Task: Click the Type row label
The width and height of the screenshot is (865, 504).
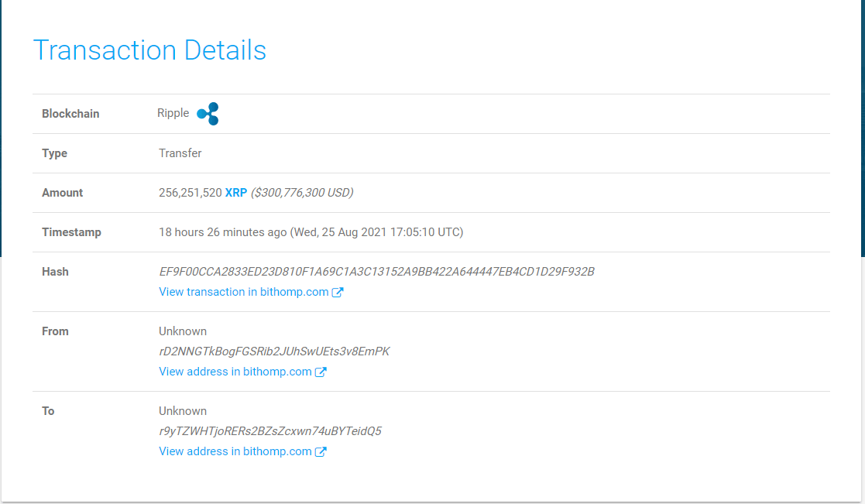Action: pos(55,153)
